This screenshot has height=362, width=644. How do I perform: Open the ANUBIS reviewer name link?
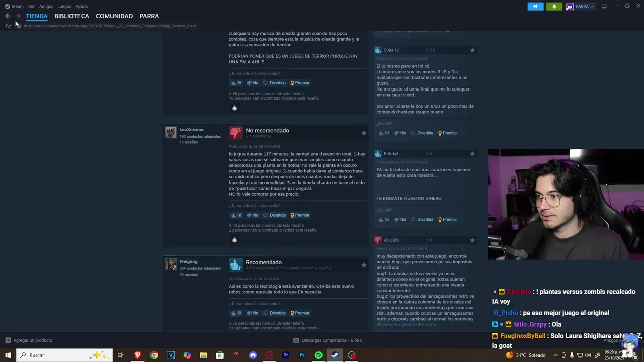click(391, 240)
